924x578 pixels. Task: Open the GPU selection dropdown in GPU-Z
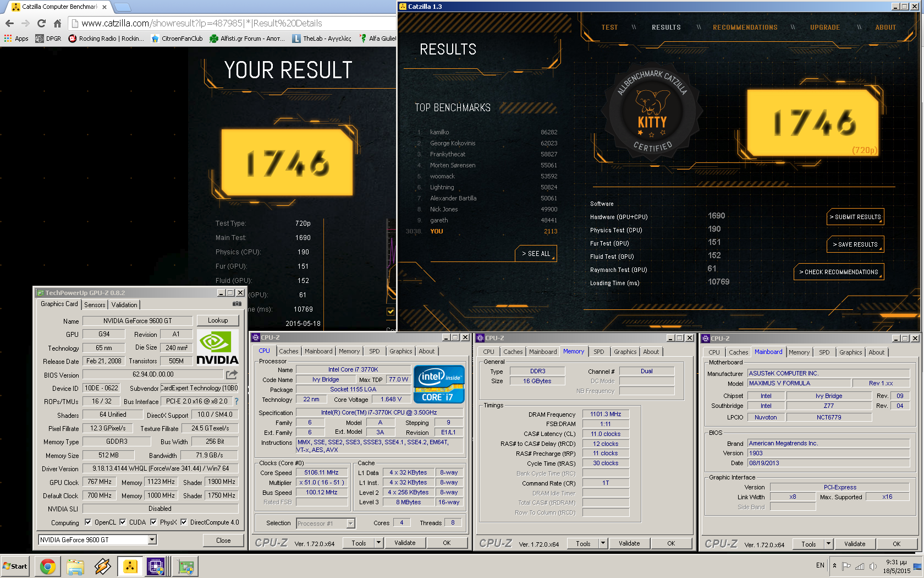pyautogui.click(x=152, y=540)
